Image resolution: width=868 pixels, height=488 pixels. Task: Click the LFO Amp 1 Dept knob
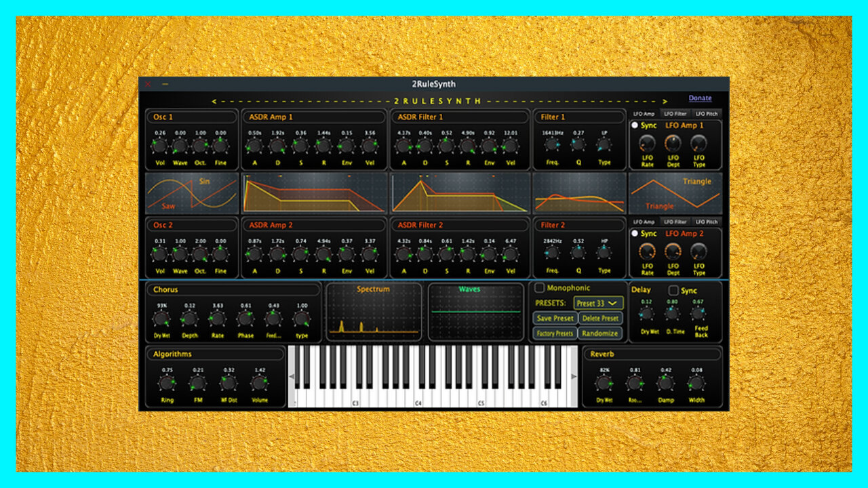coord(673,143)
